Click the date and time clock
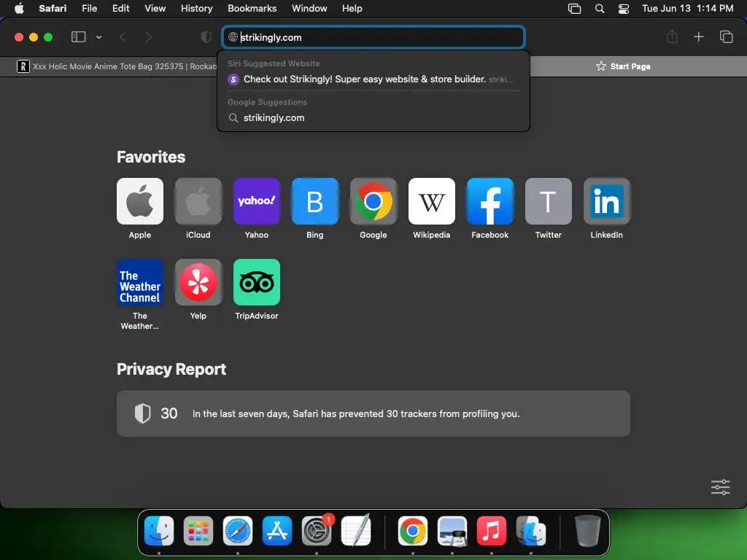Screen dimensions: 747x560 (687, 8)
